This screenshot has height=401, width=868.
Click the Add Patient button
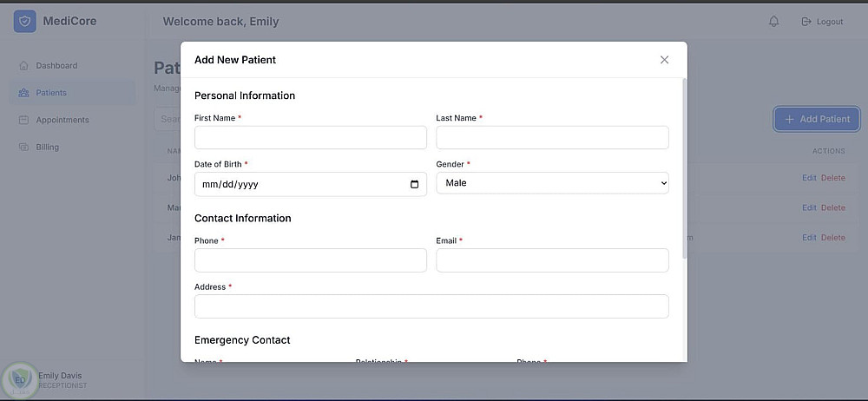pos(816,119)
